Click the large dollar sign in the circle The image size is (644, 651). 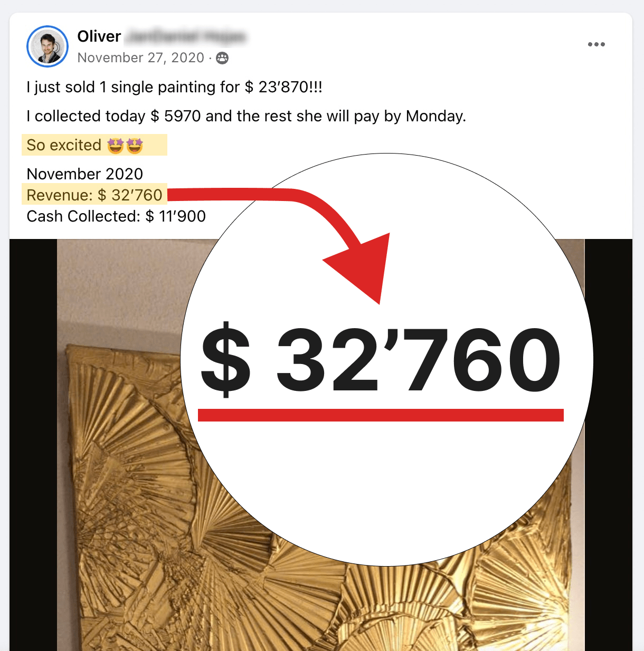(226, 360)
